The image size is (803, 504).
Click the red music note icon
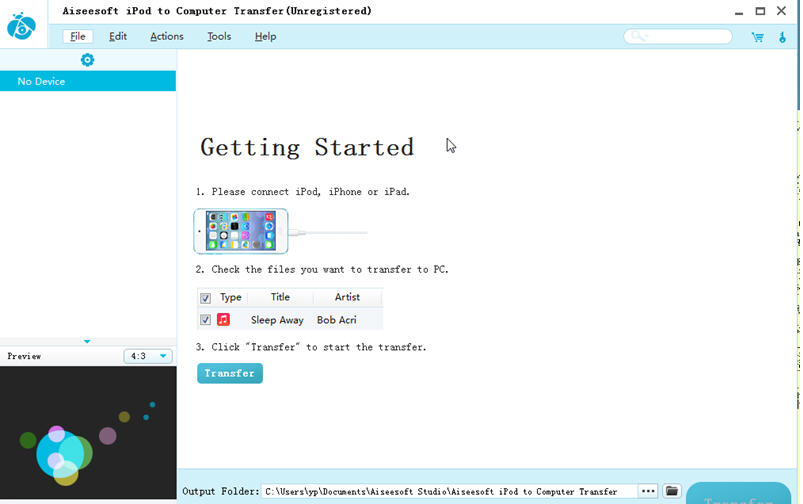pyautogui.click(x=223, y=320)
